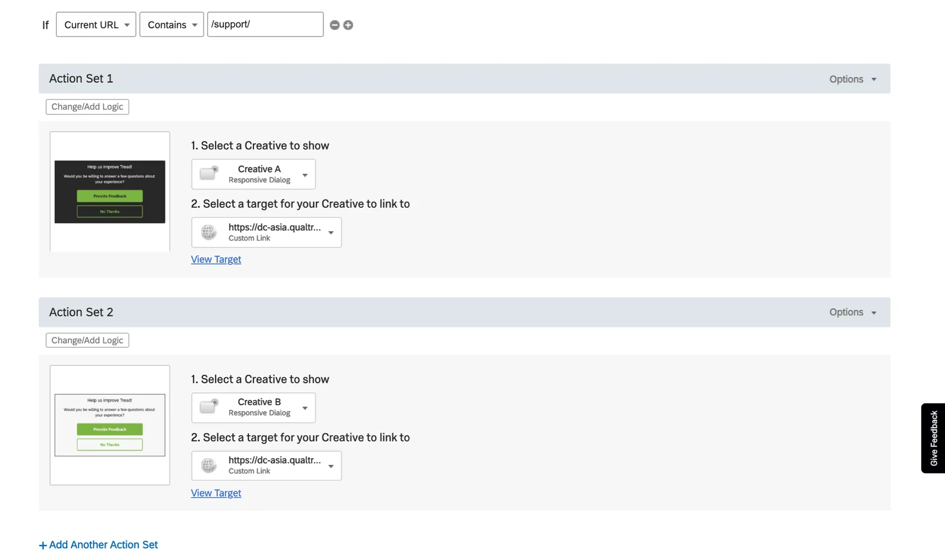This screenshot has width=945, height=560.
Task: Click the dark Creative A preview thumbnail
Action: click(110, 192)
